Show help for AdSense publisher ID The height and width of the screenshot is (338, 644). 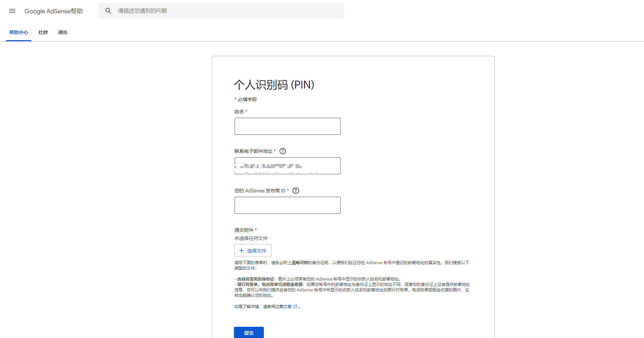pyautogui.click(x=296, y=191)
